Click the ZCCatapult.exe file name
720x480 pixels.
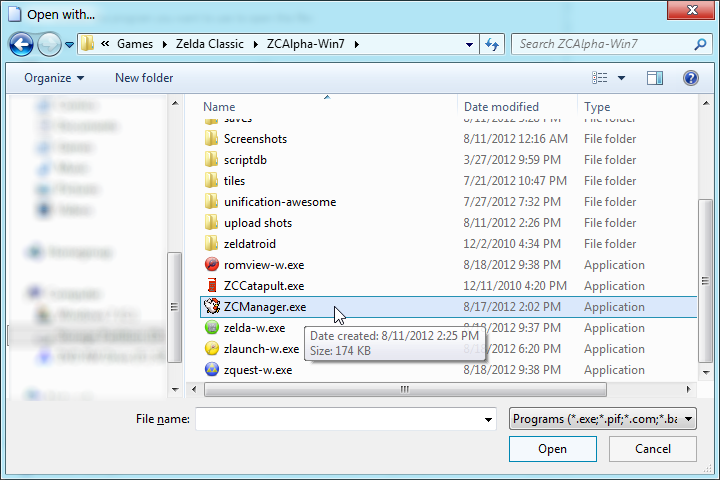pyautogui.click(x=264, y=286)
